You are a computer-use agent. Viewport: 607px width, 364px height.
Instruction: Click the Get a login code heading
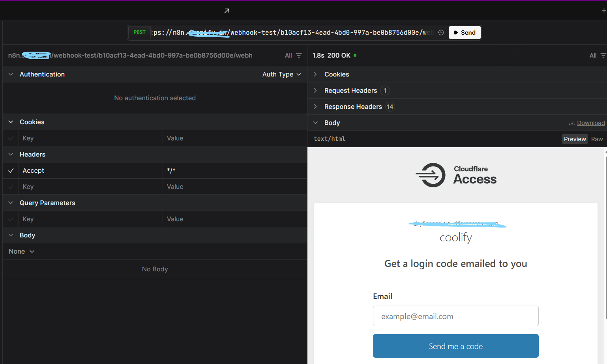[x=456, y=263]
